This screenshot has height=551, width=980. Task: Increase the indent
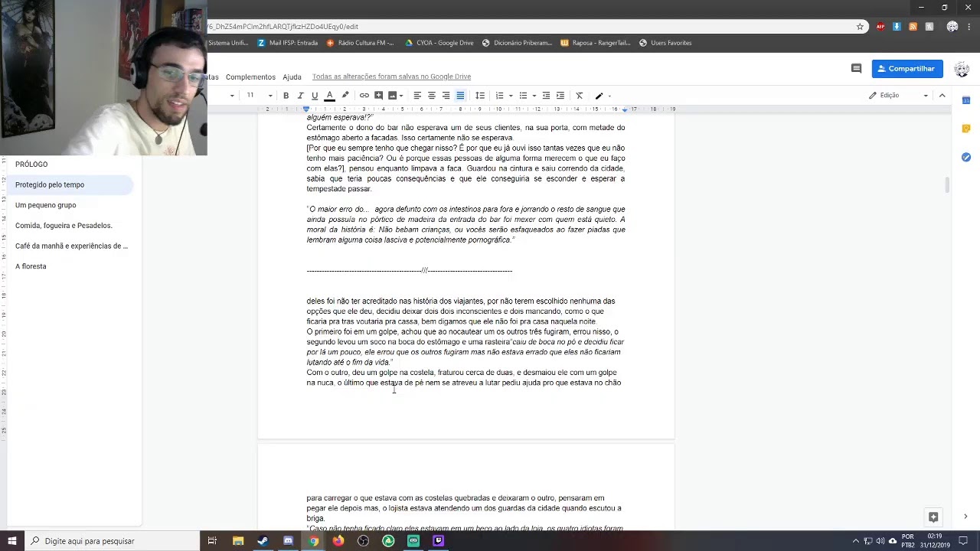(560, 96)
